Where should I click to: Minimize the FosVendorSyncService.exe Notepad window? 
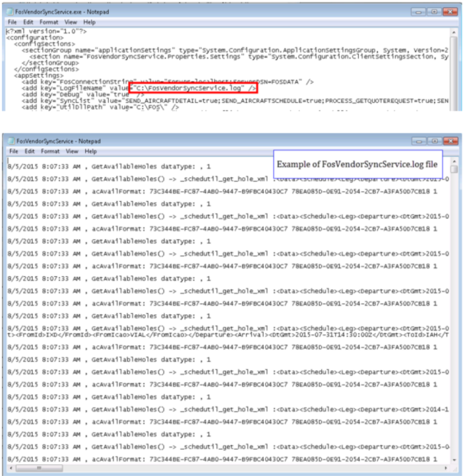click(418, 12)
